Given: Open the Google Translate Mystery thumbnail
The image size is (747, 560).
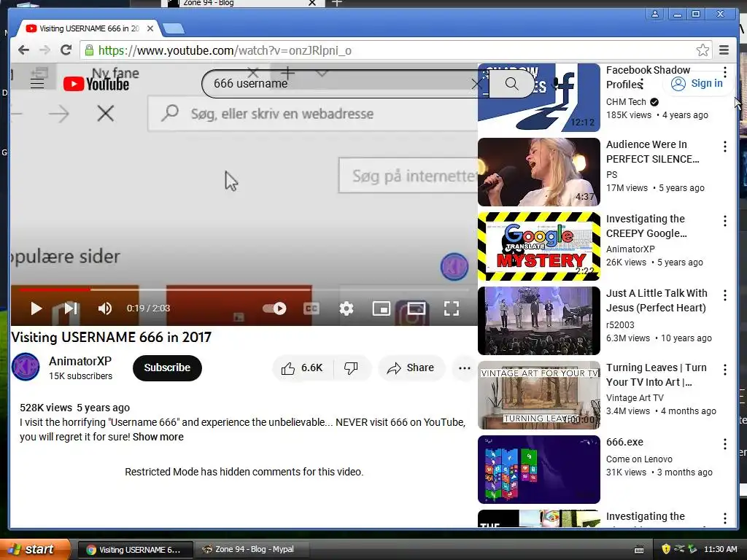Looking at the screenshot, I should (539, 246).
